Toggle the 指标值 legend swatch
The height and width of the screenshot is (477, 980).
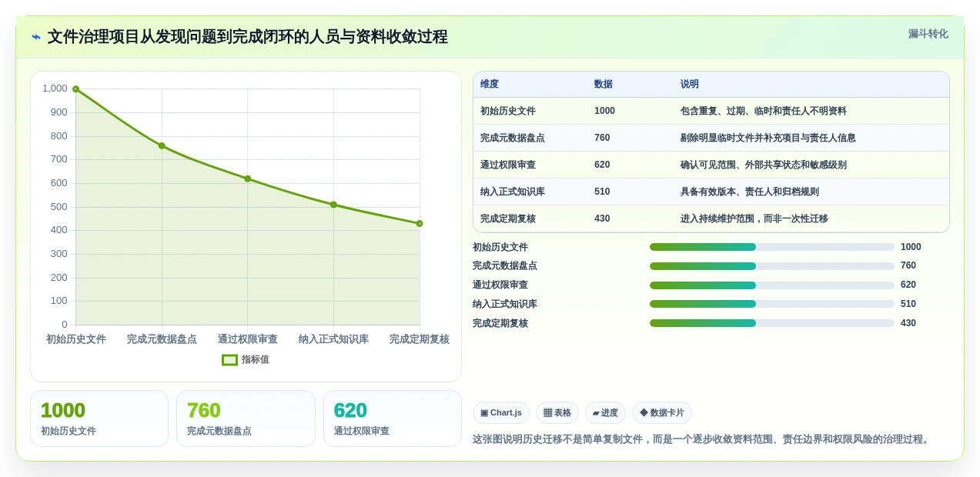point(229,359)
